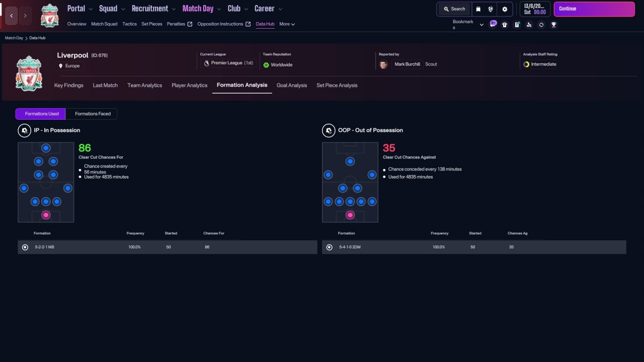Select the Formation Analysis tab

click(x=242, y=85)
